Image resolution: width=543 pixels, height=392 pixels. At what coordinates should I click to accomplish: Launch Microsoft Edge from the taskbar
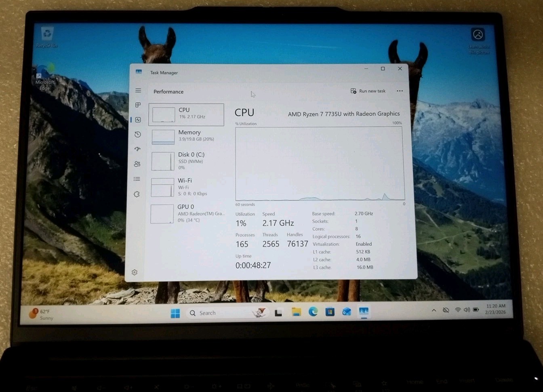pos(313,312)
